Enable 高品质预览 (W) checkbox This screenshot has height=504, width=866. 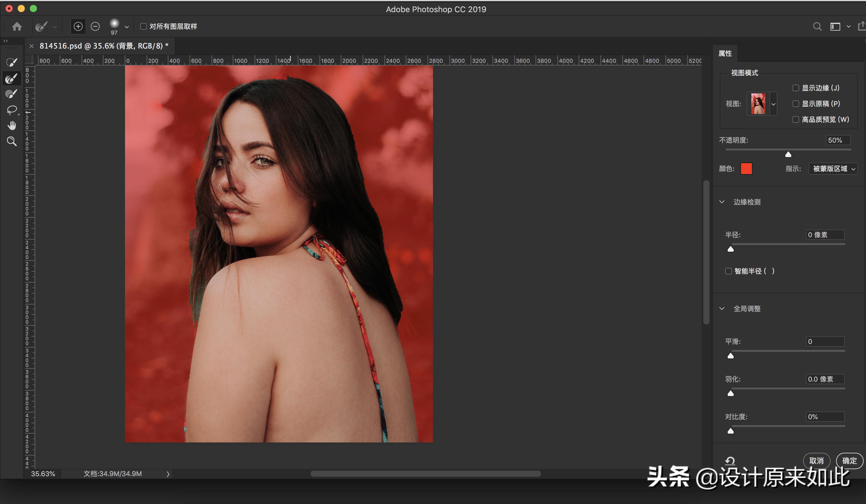pyautogui.click(x=796, y=119)
